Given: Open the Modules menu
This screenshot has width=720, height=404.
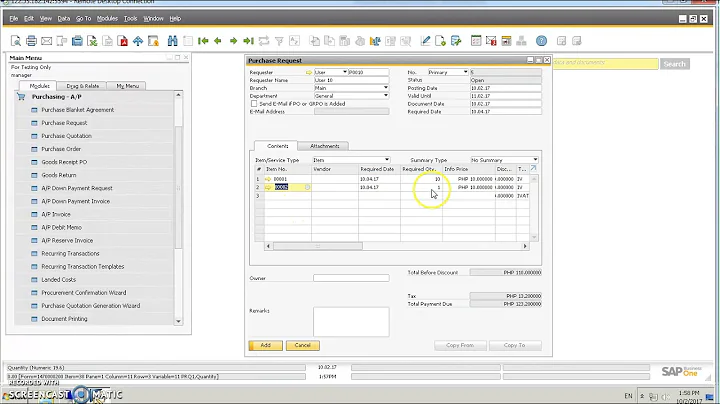Looking at the screenshot, I should [107, 19].
